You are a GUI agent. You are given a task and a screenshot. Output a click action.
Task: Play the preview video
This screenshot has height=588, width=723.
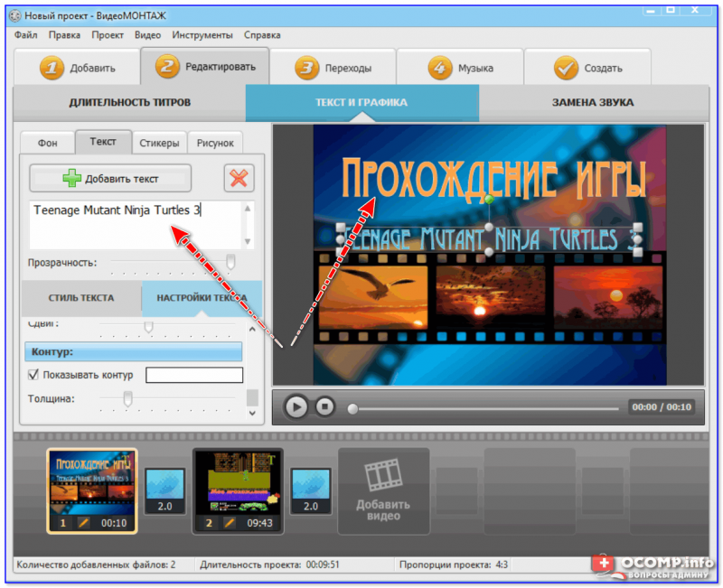coord(296,407)
